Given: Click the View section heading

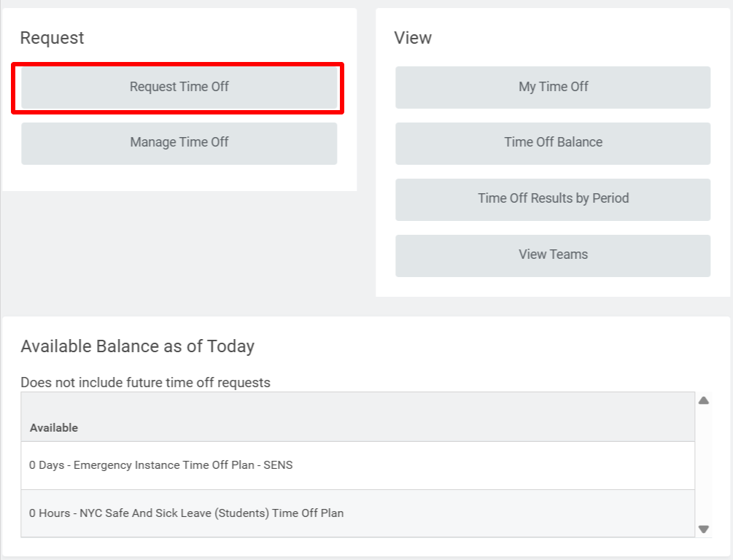Looking at the screenshot, I should point(413,38).
